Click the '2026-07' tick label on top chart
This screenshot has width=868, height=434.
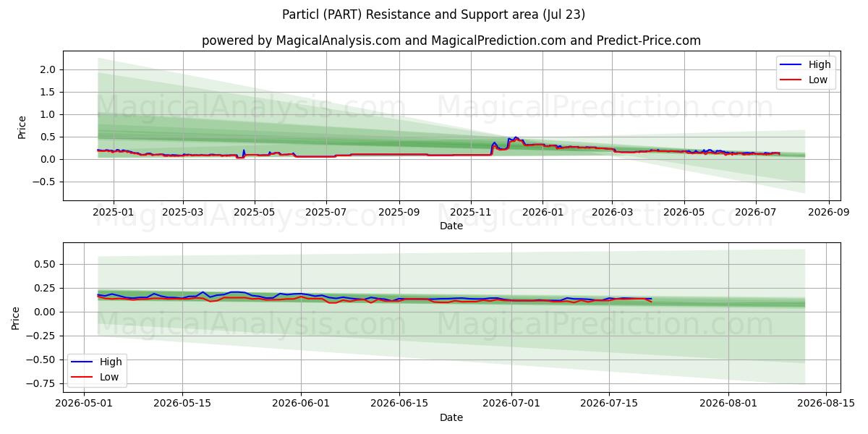point(755,212)
